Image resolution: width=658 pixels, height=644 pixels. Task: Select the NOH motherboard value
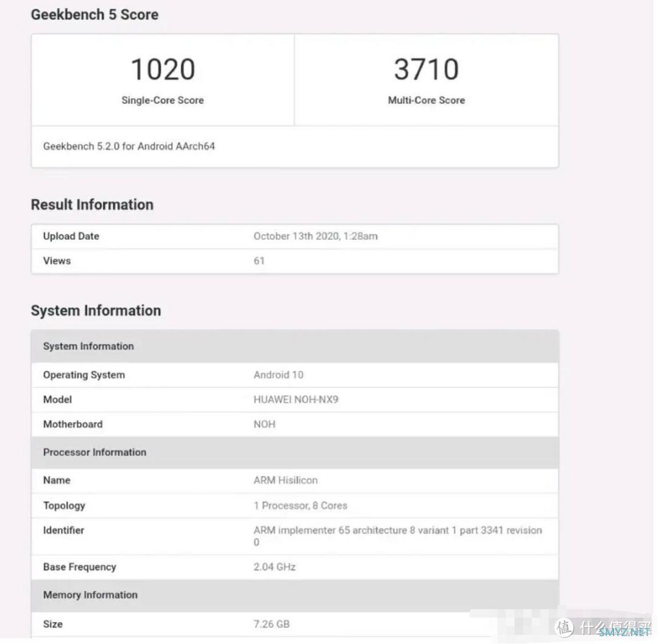click(264, 425)
